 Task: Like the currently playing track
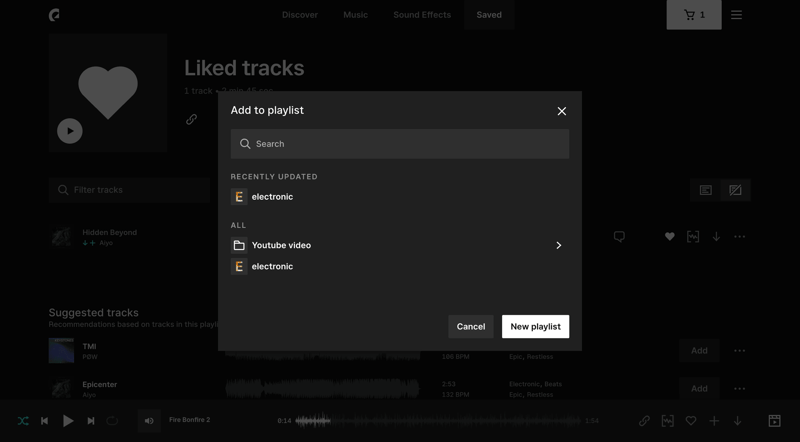[x=691, y=421]
